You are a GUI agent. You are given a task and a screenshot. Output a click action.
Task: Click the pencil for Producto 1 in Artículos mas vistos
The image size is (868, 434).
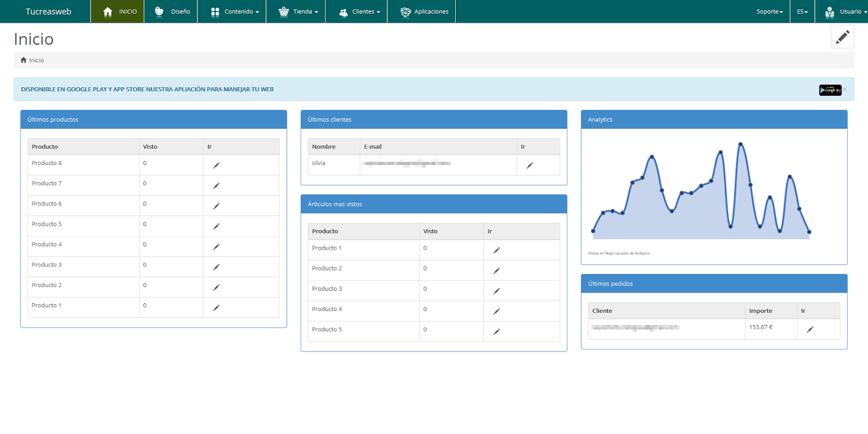point(496,251)
